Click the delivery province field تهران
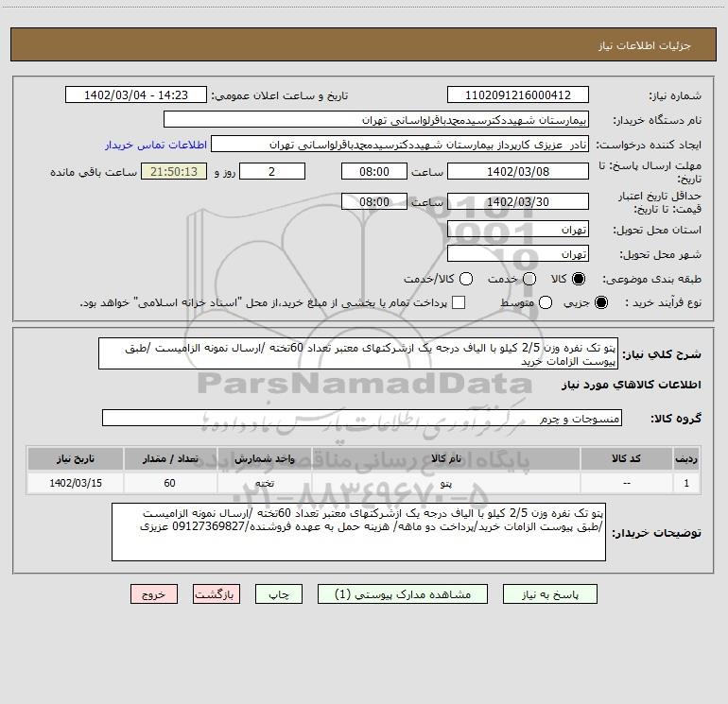Screen dimensions: 728x704 tap(518, 230)
